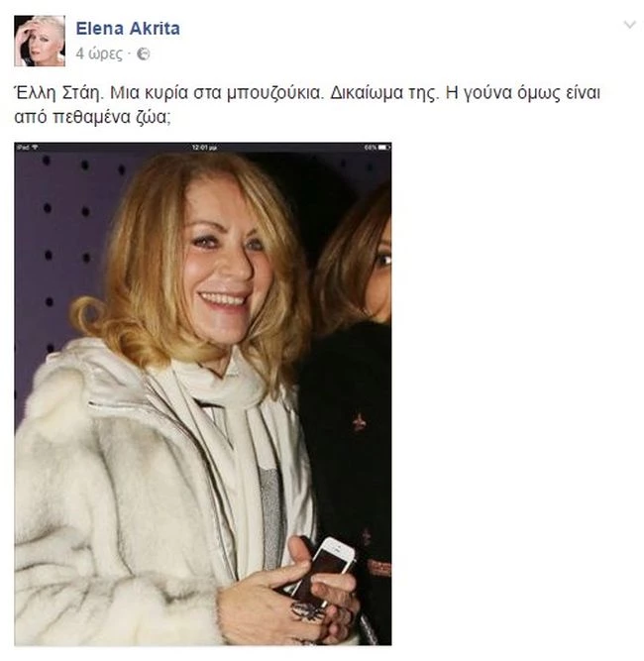Click the 68% battery percentage text
The height and width of the screenshot is (661, 644).
(370, 147)
